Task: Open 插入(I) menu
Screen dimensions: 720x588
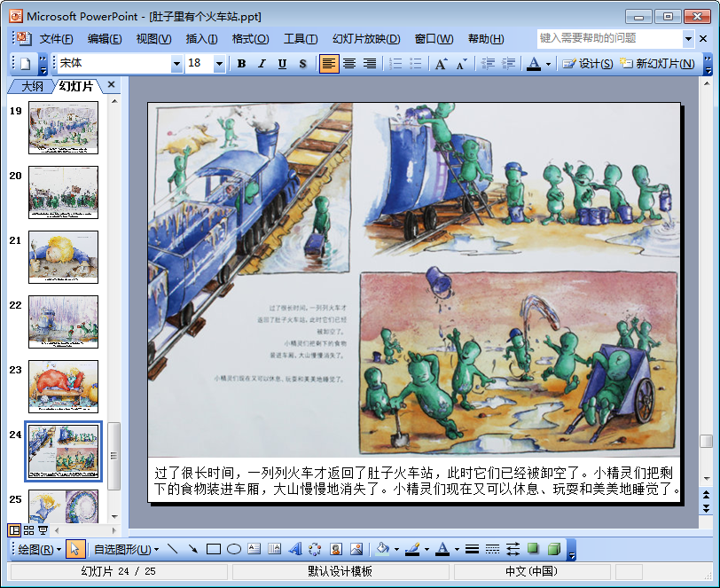Action: (201, 39)
